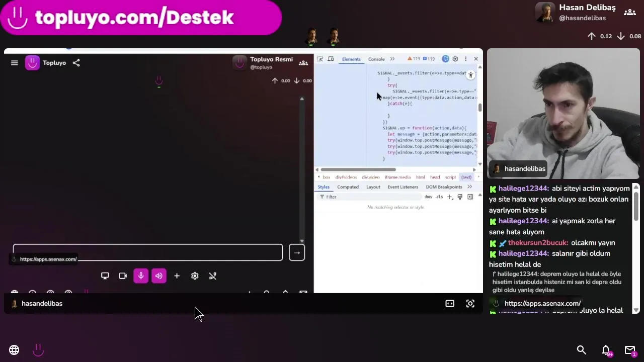
Task: Click the DevTools vertical code scrollbar thumb
Action: click(479, 108)
